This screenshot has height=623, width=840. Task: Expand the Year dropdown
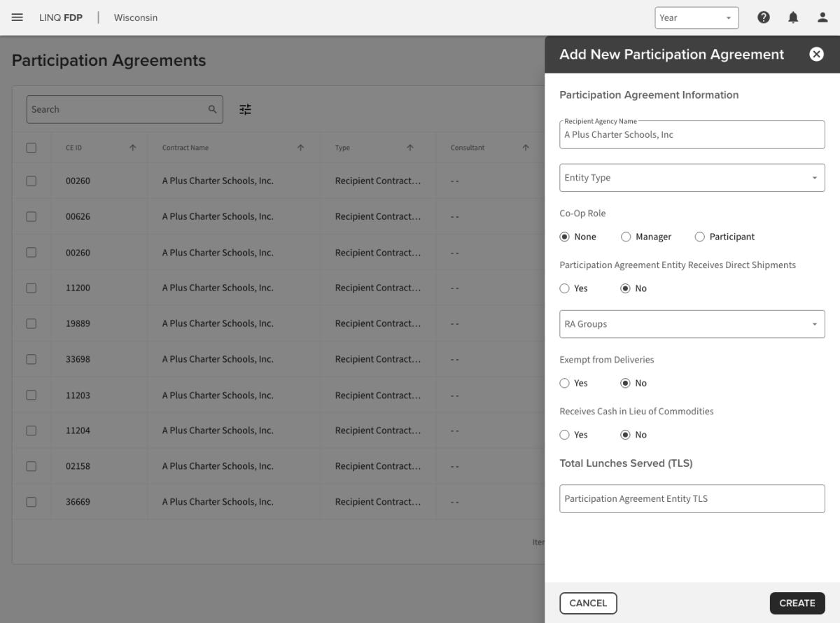pyautogui.click(x=696, y=18)
